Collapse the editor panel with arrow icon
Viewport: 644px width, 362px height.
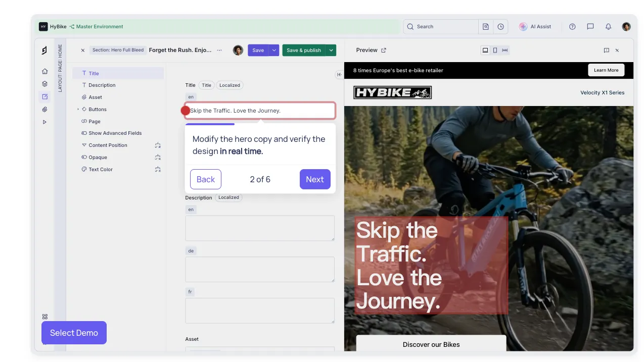coord(339,74)
